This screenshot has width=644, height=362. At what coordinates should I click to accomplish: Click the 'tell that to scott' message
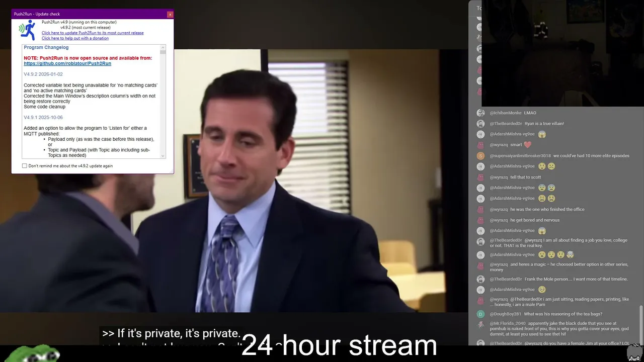pyautogui.click(x=526, y=177)
